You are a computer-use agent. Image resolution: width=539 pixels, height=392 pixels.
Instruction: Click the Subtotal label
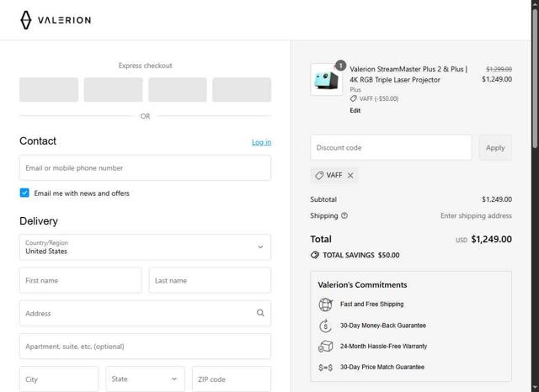323,199
